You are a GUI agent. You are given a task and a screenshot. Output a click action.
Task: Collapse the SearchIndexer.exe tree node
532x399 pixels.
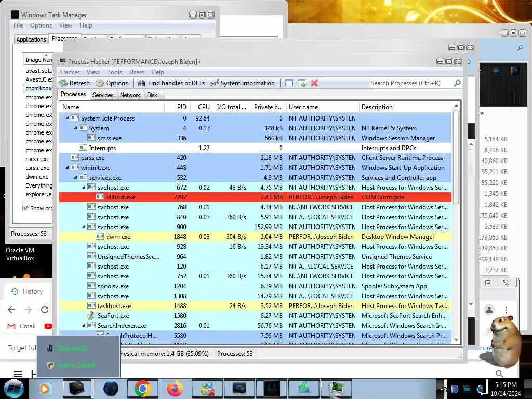(84, 325)
